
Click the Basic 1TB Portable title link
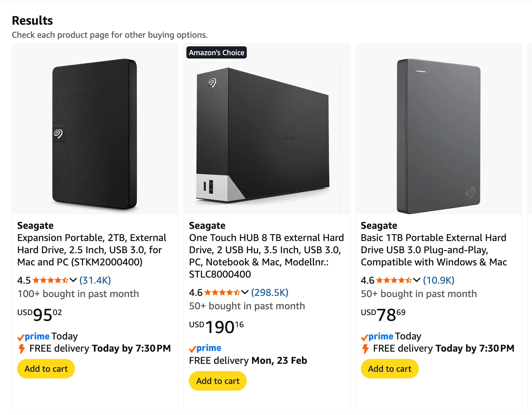click(x=433, y=250)
